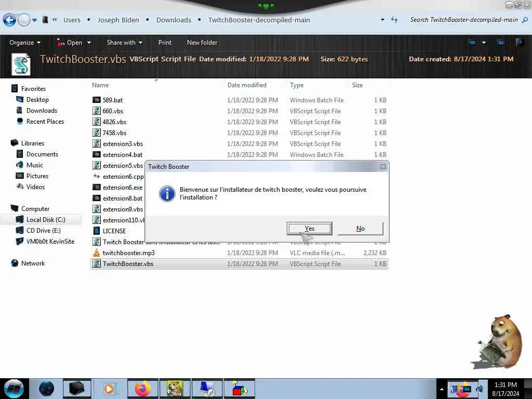Select extension6.exe file icon
This screenshot has height=399, width=532.
(97, 187)
